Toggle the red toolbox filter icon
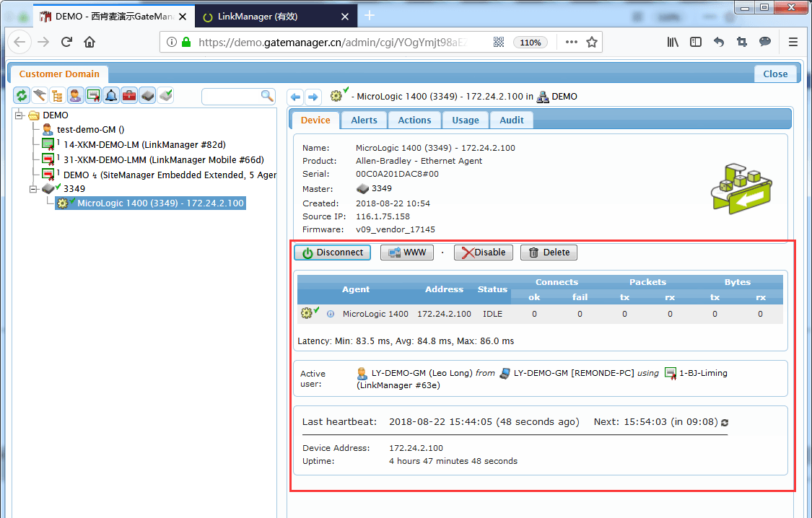812x518 pixels. click(x=129, y=96)
